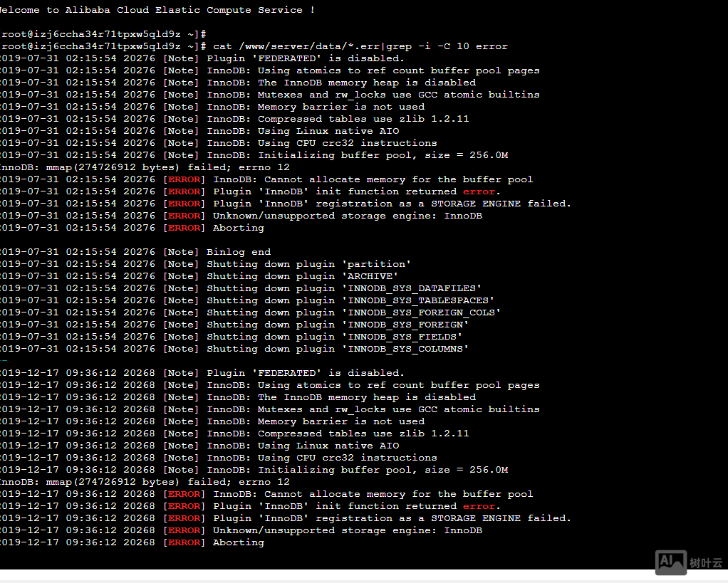Click the Alibaba Cloud welcome message
This screenshot has width=728, height=583.
(157, 10)
